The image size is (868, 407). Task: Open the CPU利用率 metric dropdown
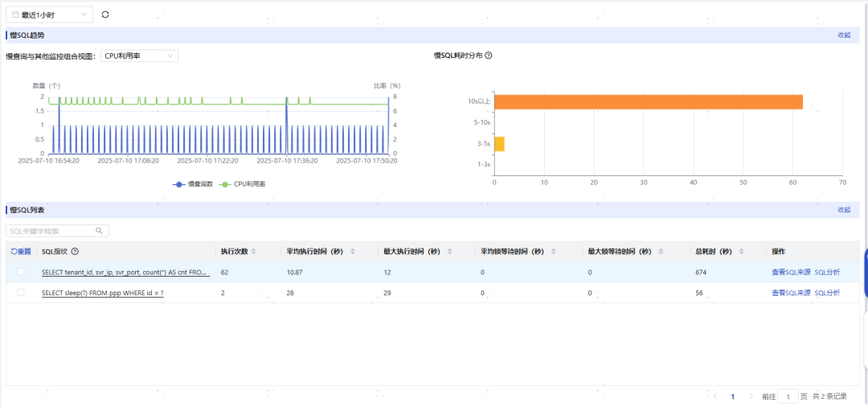[140, 56]
